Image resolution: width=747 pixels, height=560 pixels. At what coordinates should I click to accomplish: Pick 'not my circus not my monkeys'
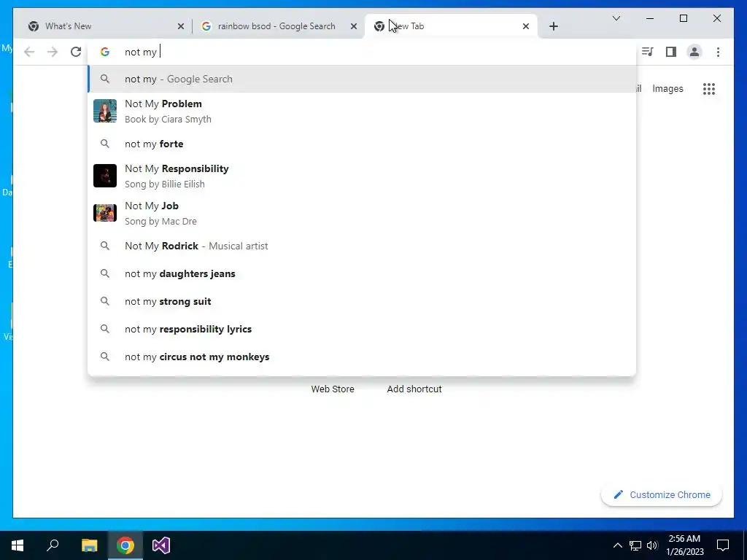[x=362, y=357]
